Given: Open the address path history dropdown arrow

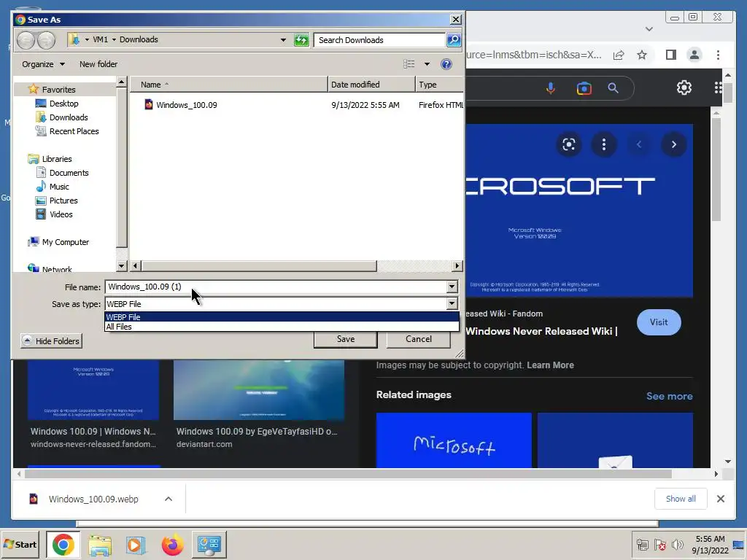Looking at the screenshot, I should 284,40.
